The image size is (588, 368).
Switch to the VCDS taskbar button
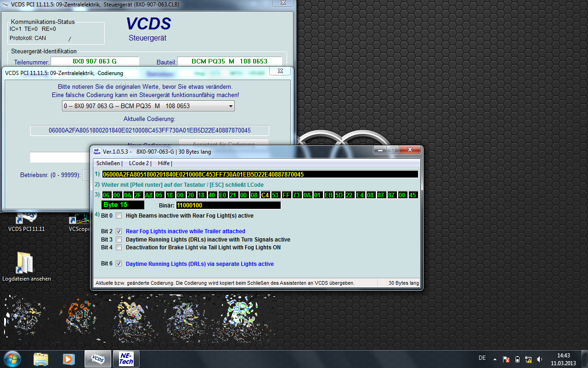point(97,359)
